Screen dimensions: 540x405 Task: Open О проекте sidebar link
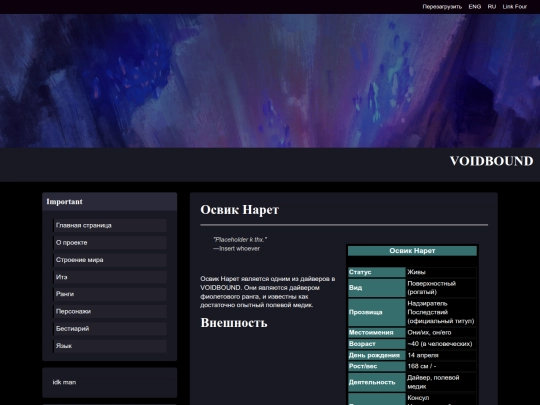(x=110, y=242)
